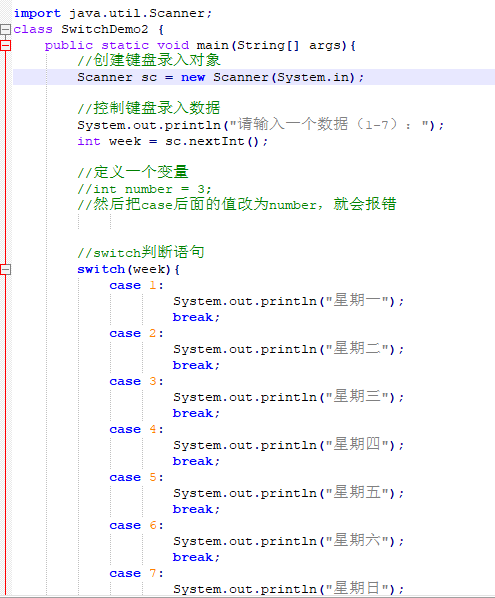
Task: Click the println "星期四" line
Action: click(x=288, y=445)
